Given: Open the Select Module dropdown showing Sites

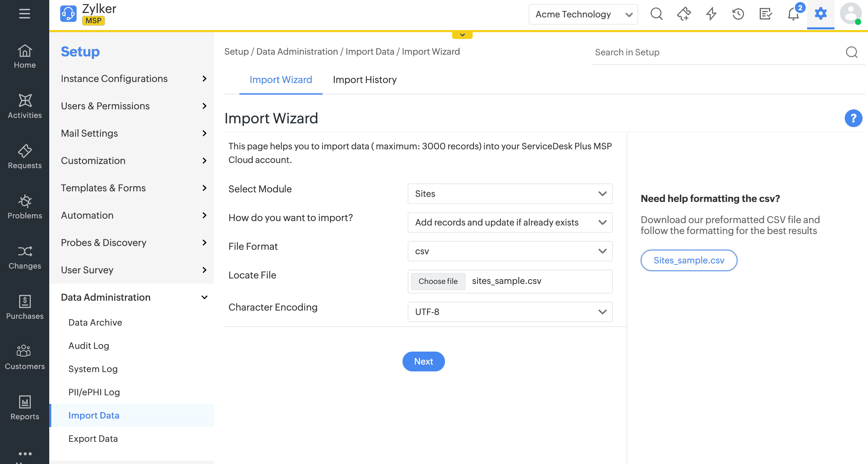Looking at the screenshot, I should click(x=510, y=194).
